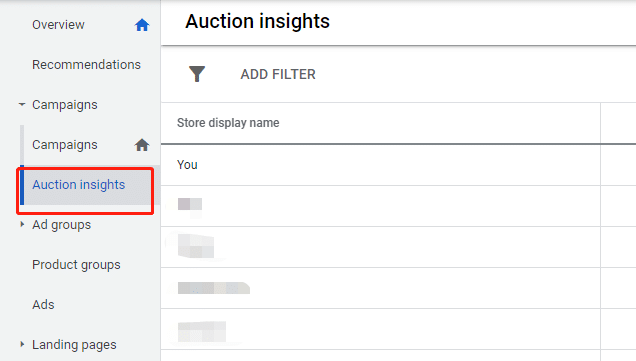Sort by Store display name column header
Viewport: 636px width, 361px height.
click(x=228, y=123)
